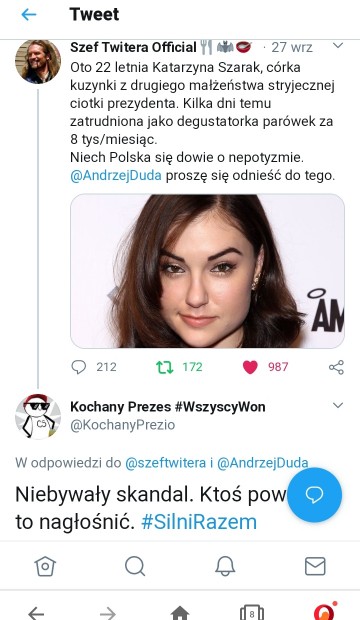Screen dimensions: 360x620
Task: Expand the Szef Twitera tweet options chevron
Action: click(x=338, y=46)
